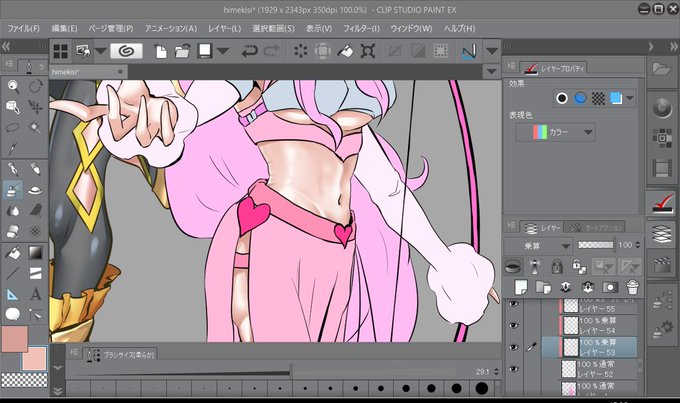Viewport: 680px width, 403px height.
Task: Select the Correct line tool
Action: (35, 314)
